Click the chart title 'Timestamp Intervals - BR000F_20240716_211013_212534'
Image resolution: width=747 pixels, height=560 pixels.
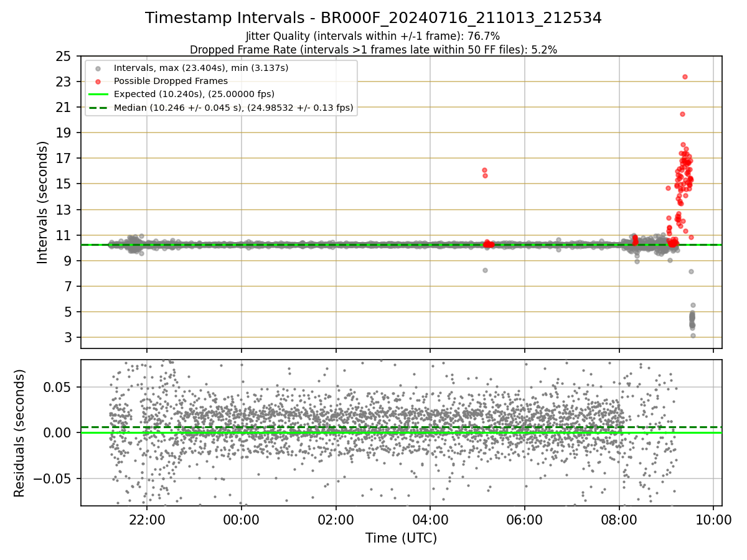pos(374,18)
